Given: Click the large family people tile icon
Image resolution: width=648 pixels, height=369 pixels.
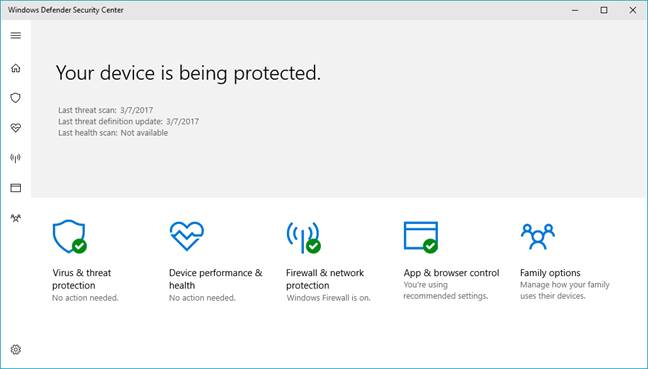Looking at the screenshot, I should coord(538,236).
